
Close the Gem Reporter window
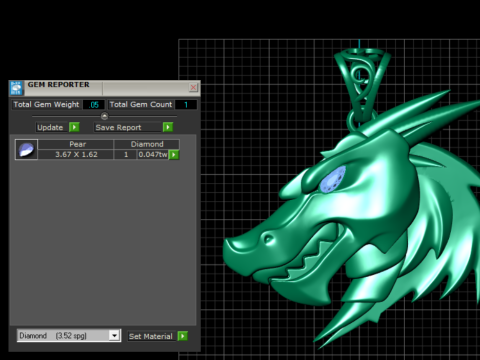click(193, 87)
